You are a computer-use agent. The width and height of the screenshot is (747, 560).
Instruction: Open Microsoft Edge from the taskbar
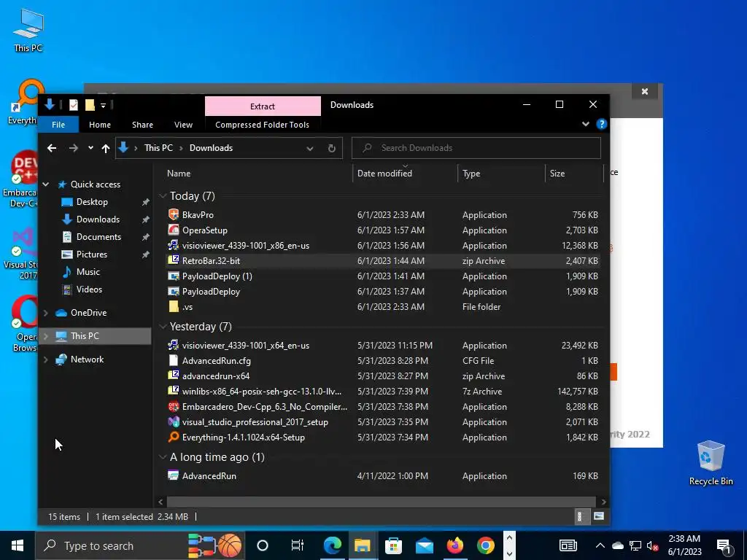pos(332,545)
